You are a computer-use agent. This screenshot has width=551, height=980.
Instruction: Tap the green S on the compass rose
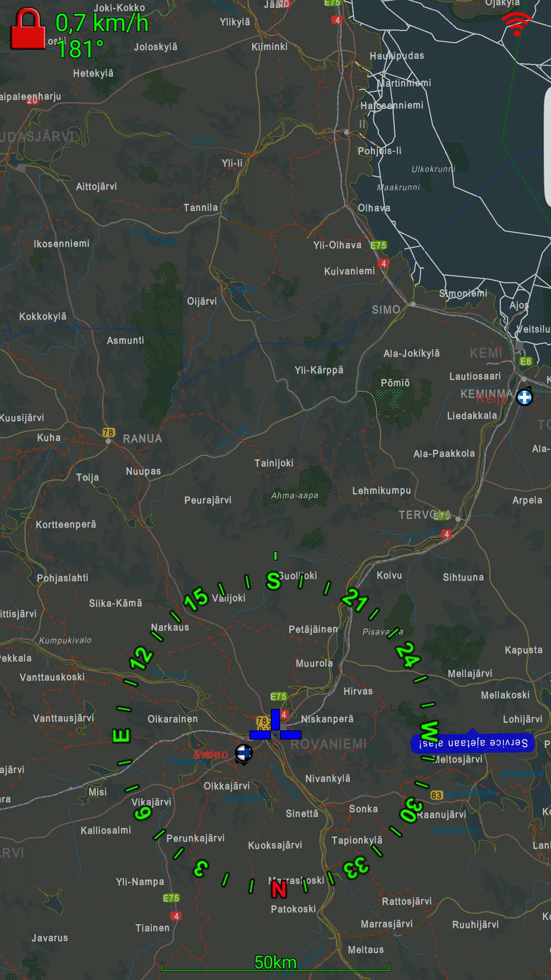(x=273, y=581)
